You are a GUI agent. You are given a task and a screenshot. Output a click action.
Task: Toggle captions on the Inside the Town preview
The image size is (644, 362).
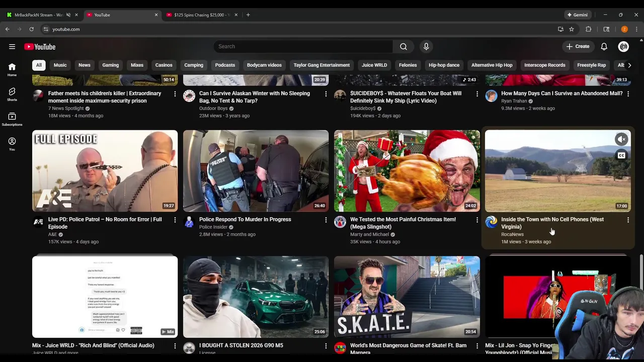pos(622,155)
